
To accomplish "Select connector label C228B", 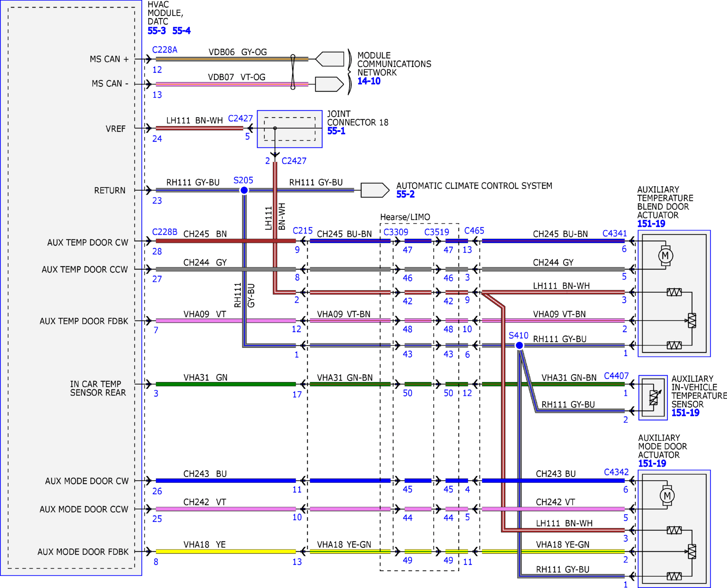I will pos(165,232).
